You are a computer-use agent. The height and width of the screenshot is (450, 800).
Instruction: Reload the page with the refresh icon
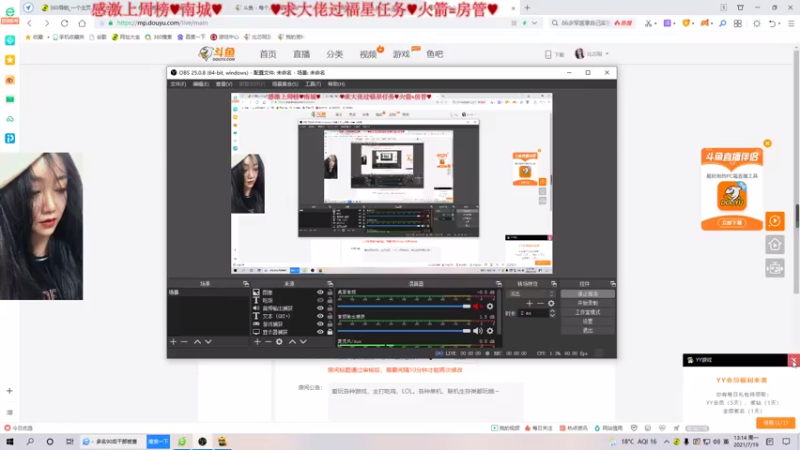click(x=64, y=23)
